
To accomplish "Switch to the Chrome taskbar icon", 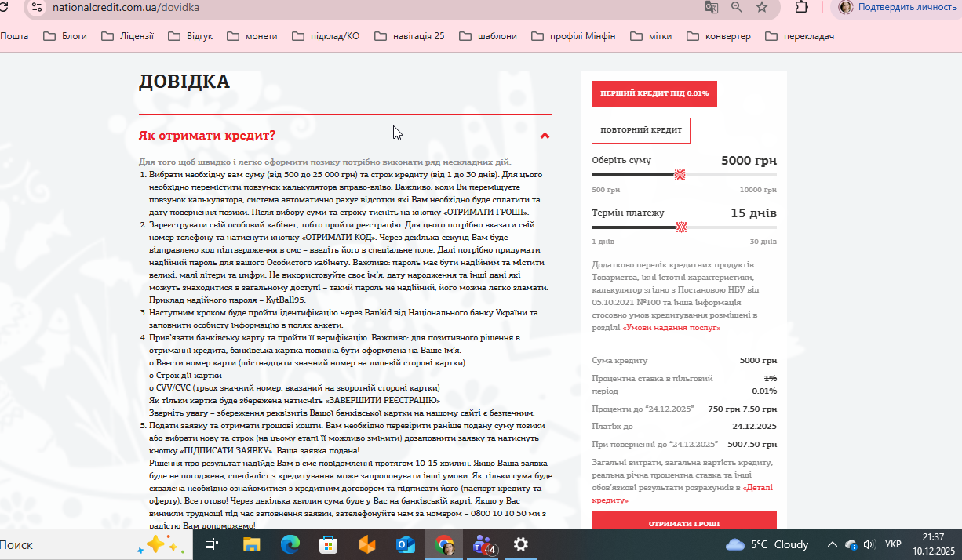I will (x=445, y=544).
